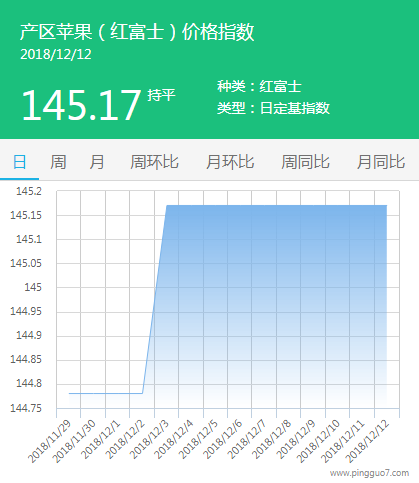
Task: Click the 144.8 y-axis label
Action: [29, 383]
